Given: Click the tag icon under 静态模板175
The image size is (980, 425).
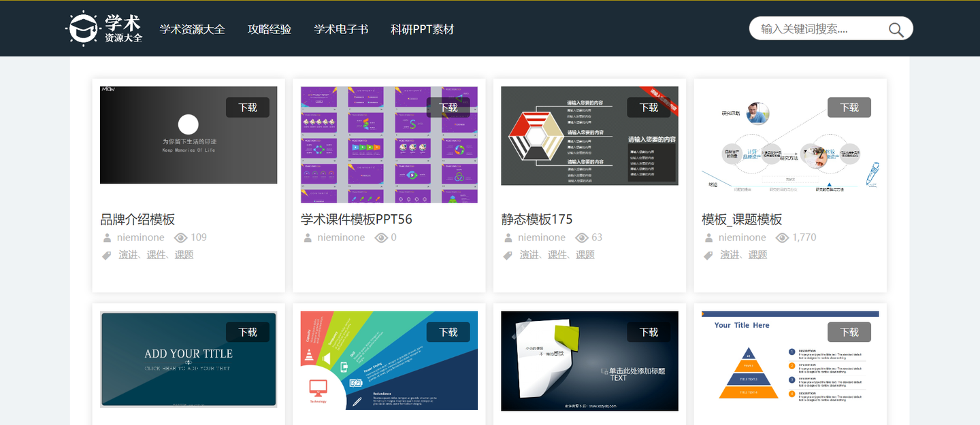Looking at the screenshot, I should [508, 255].
